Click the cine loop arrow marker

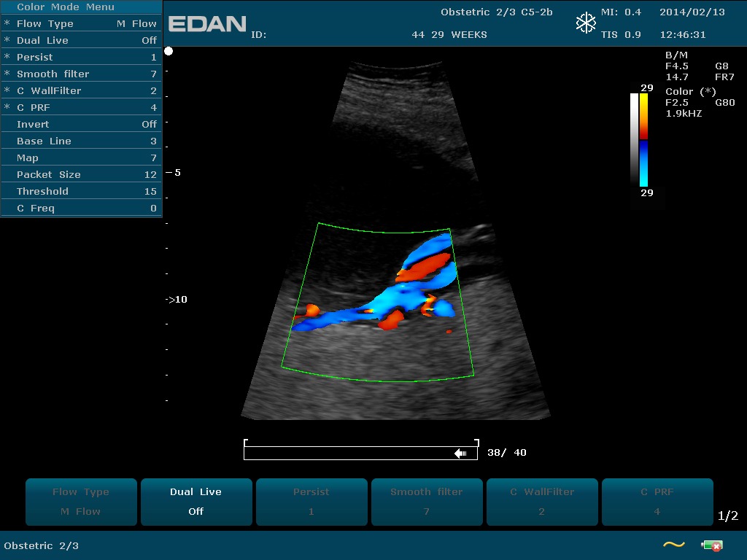click(460, 453)
